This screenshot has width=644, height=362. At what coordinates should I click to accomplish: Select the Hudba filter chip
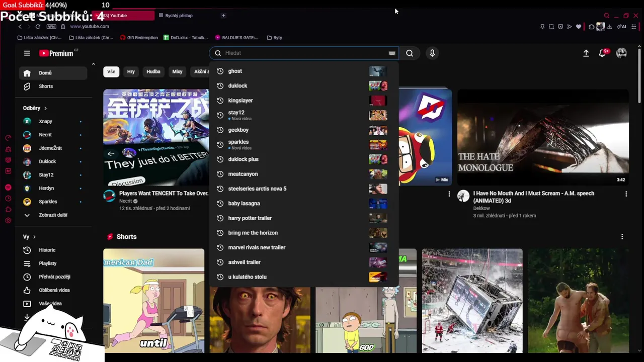(x=153, y=72)
